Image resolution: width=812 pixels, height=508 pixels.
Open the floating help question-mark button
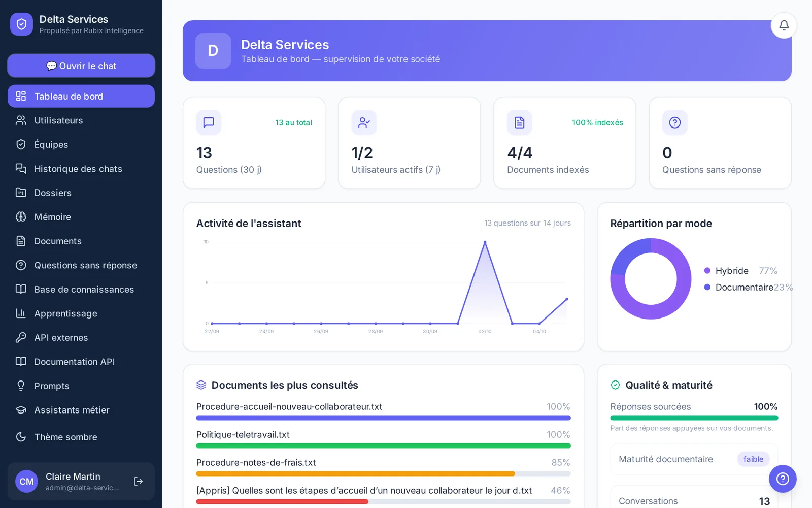tap(783, 479)
